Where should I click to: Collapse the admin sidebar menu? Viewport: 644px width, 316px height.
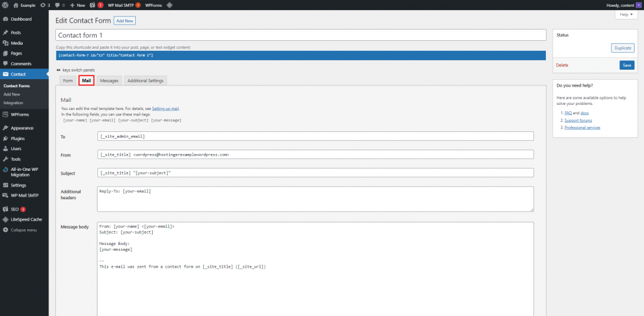(x=25, y=230)
